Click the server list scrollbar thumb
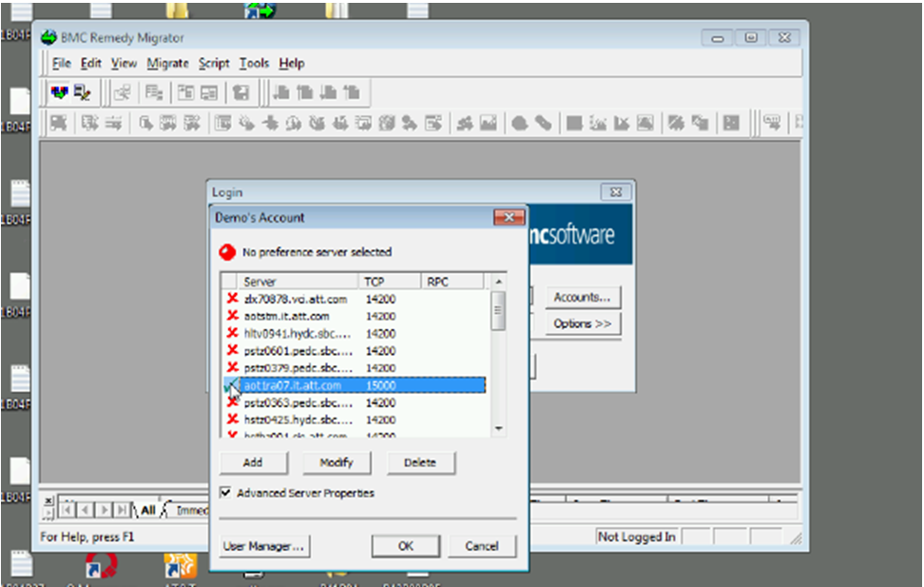This screenshot has width=924, height=587. click(498, 311)
